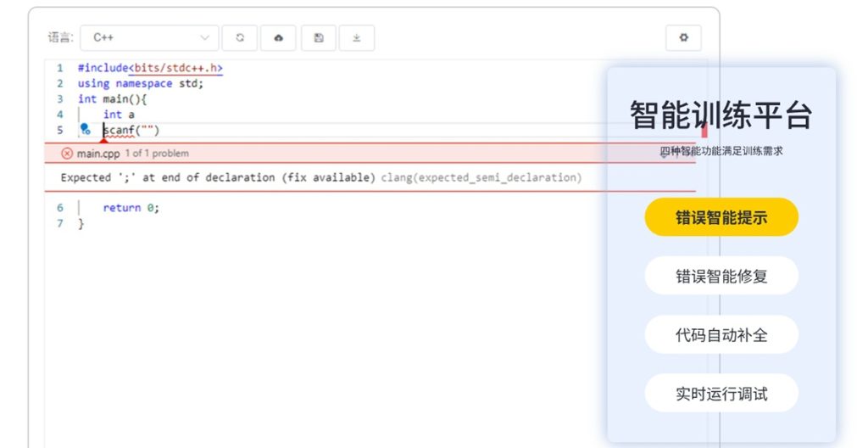Click line number 3 in gutter
This screenshot has width=868, height=448.
60,99
